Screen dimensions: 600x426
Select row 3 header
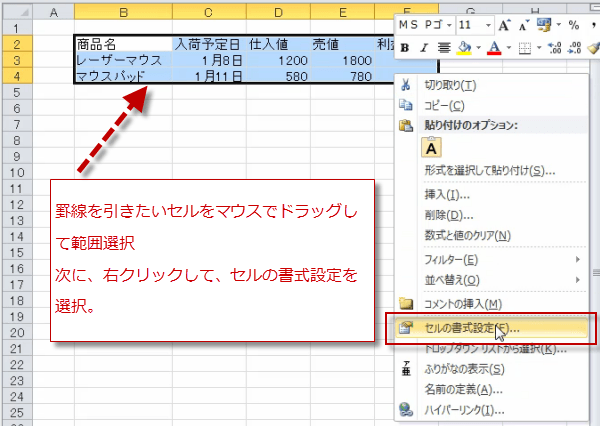[17, 60]
